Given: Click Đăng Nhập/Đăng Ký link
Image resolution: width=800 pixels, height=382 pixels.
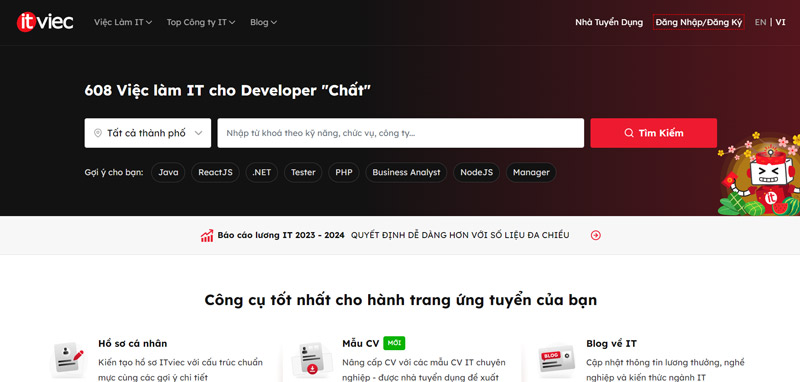Looking at the screenshot, I should click(x=698, y=22).
